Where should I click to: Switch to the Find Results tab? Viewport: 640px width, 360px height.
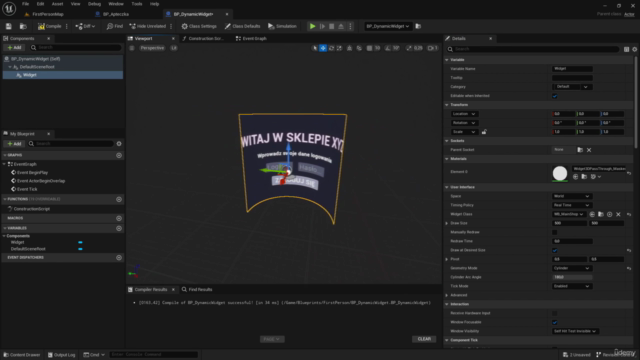pos(197,289)
